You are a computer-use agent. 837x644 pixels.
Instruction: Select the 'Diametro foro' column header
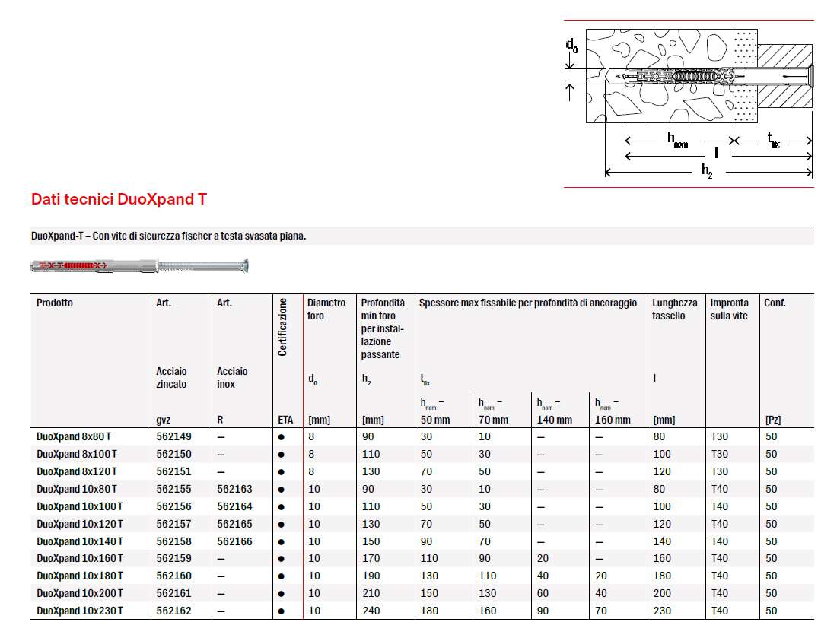(x=326, y=309)
